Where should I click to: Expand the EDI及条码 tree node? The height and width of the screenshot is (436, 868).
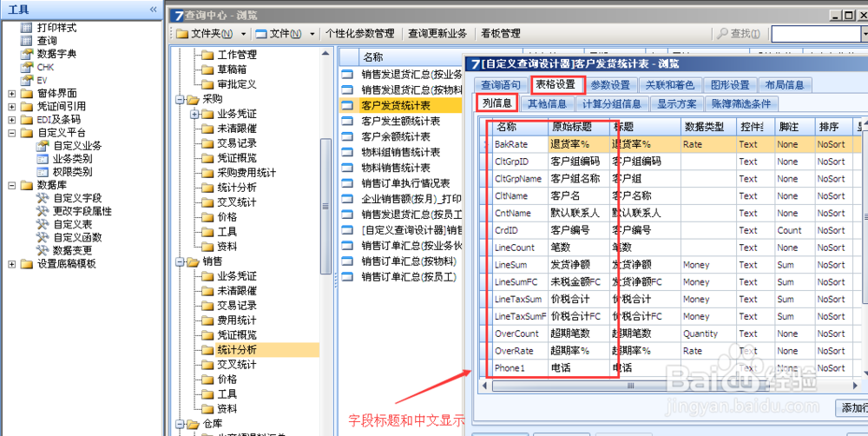coord(11,120)
